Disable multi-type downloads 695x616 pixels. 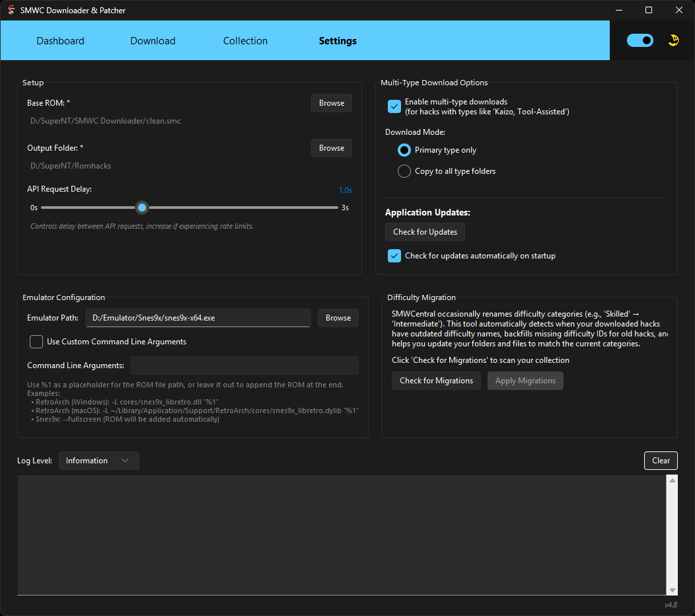tap(394, 106)
